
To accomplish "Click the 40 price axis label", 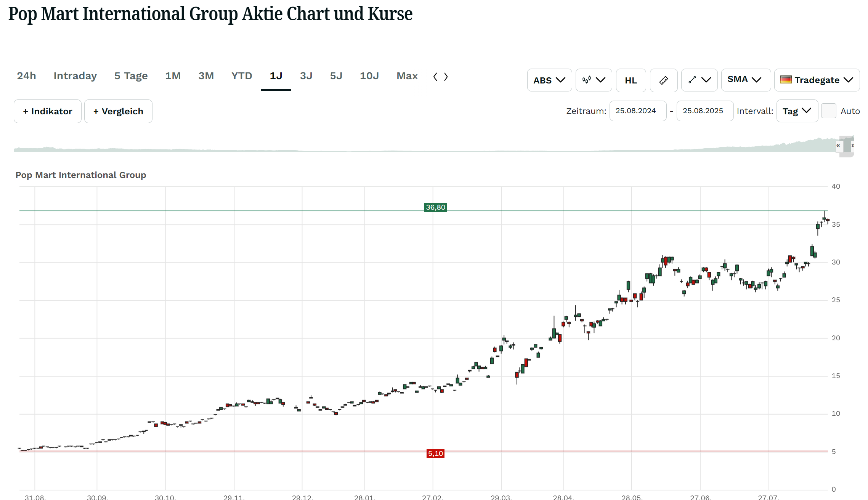I will [x=836, y=186].
